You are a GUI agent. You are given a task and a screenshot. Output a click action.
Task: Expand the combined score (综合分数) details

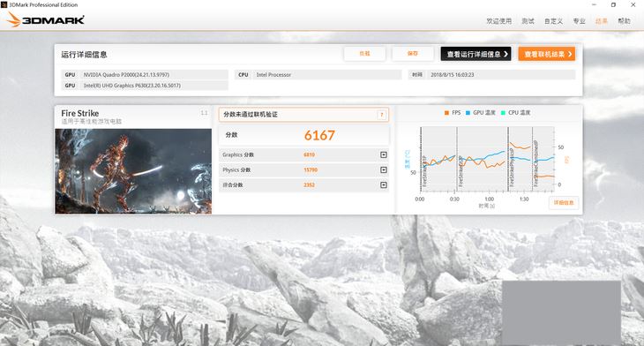tap(384, 185)
